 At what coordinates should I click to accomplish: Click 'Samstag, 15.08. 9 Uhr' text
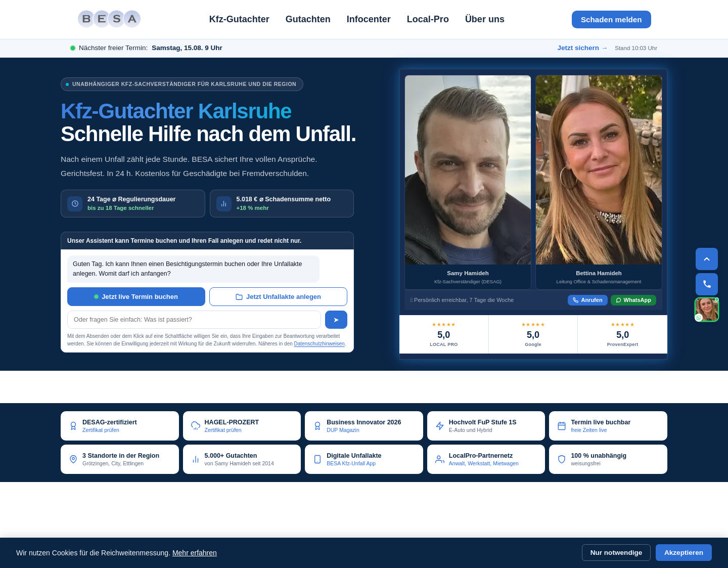coord(187,48)
